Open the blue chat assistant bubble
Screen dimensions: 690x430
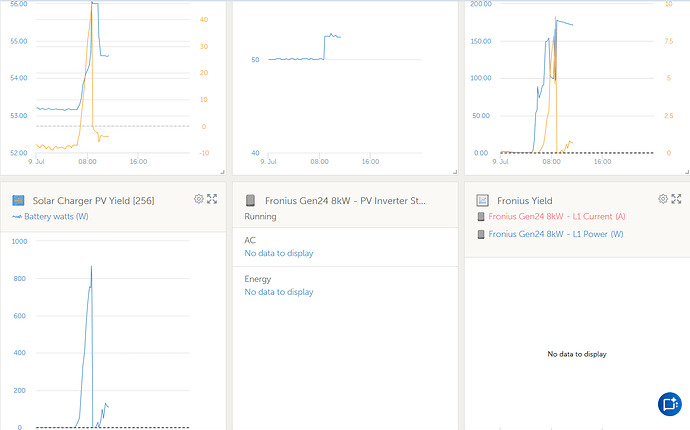coord(669,404)
